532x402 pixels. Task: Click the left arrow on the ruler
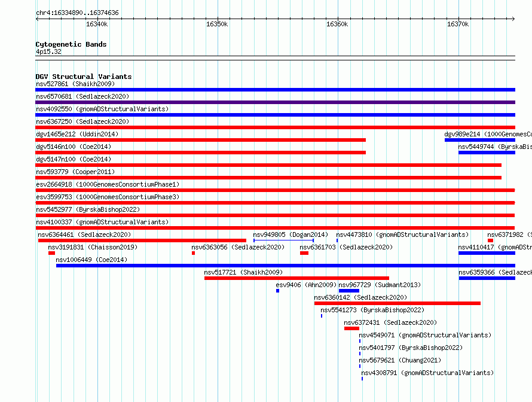click(x=37, y=19)
